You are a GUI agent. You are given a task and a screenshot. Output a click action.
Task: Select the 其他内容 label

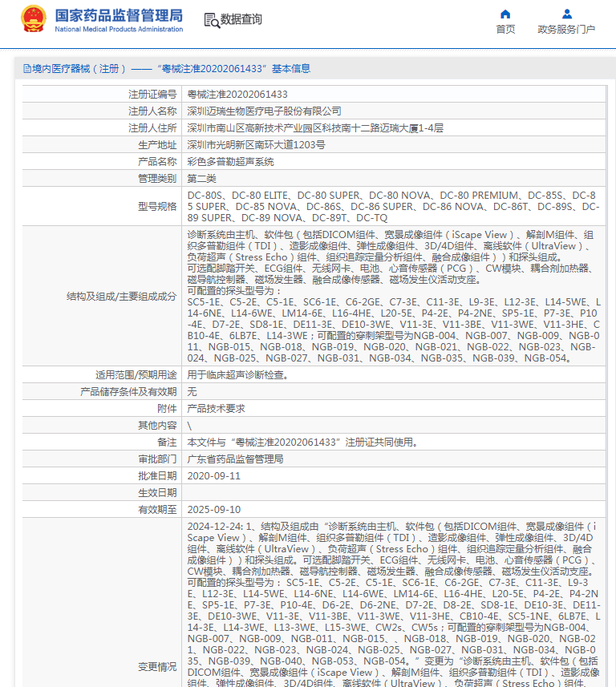point(157,426)
